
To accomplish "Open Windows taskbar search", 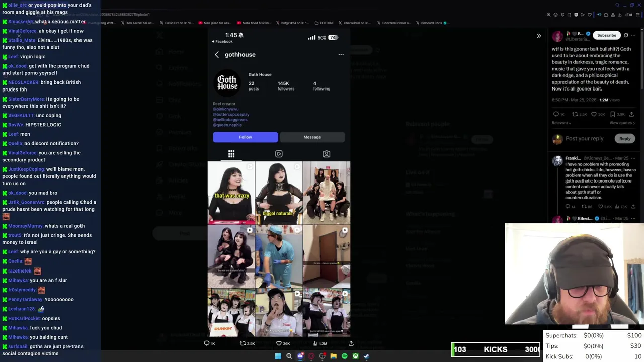I will coord(289,356).
